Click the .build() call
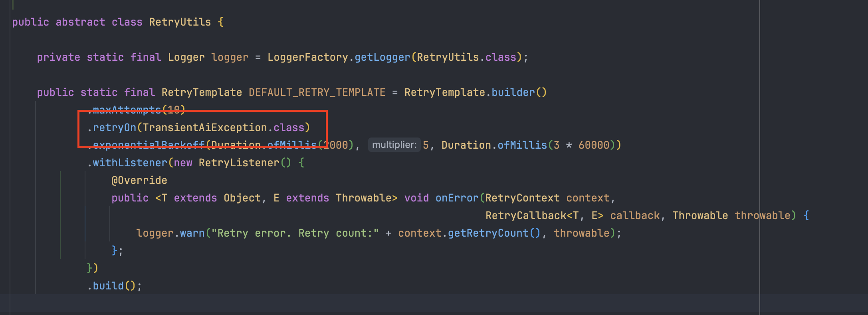 coord(111,286)
